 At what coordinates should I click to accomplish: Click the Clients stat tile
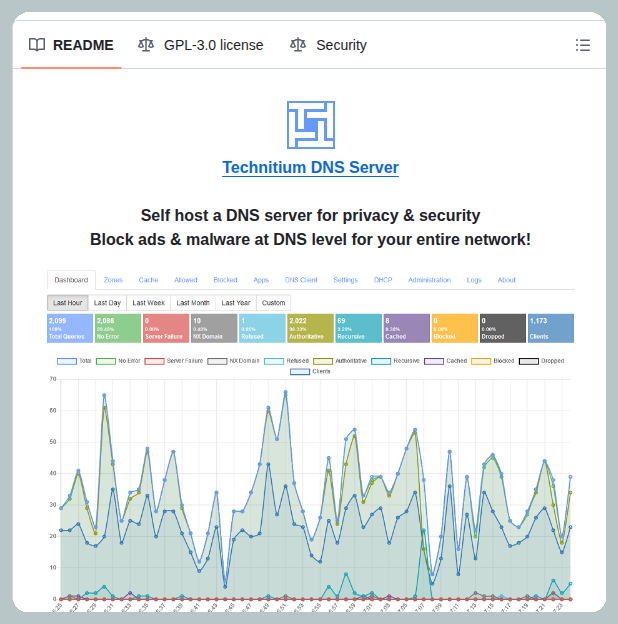click(551, 328)
